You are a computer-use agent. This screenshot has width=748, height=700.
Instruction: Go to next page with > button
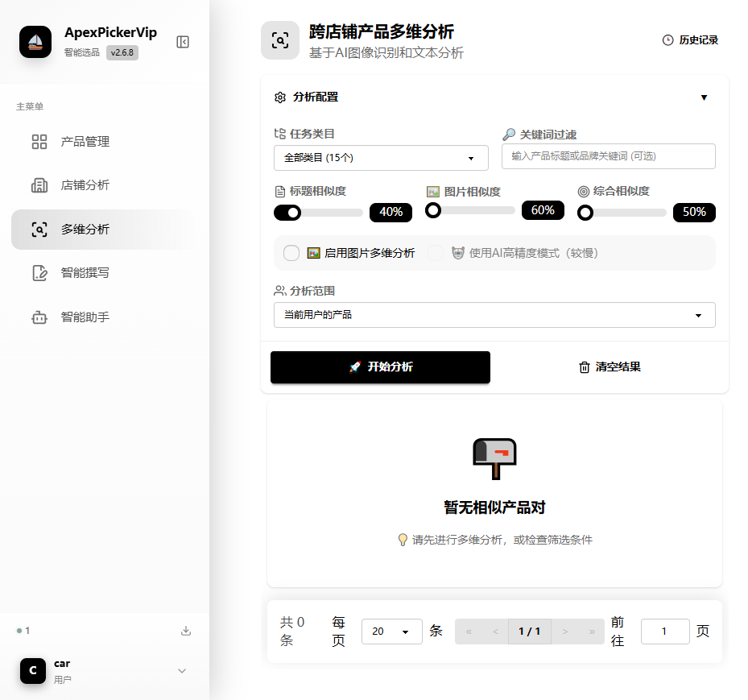point(564,632)
